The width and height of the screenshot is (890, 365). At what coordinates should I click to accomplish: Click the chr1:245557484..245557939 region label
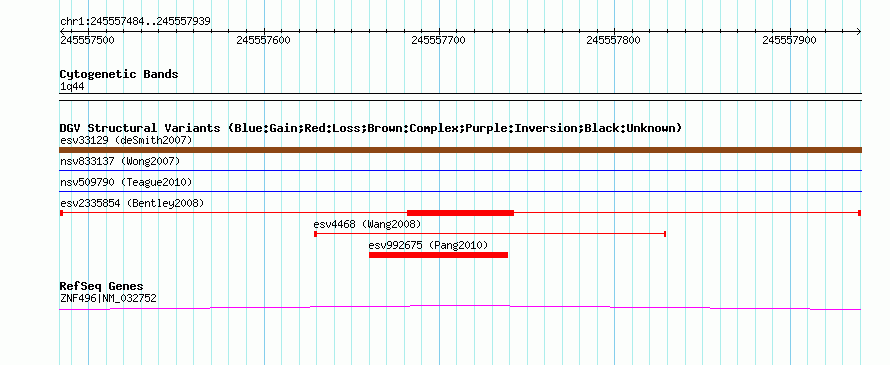click(x=135, y=22)
